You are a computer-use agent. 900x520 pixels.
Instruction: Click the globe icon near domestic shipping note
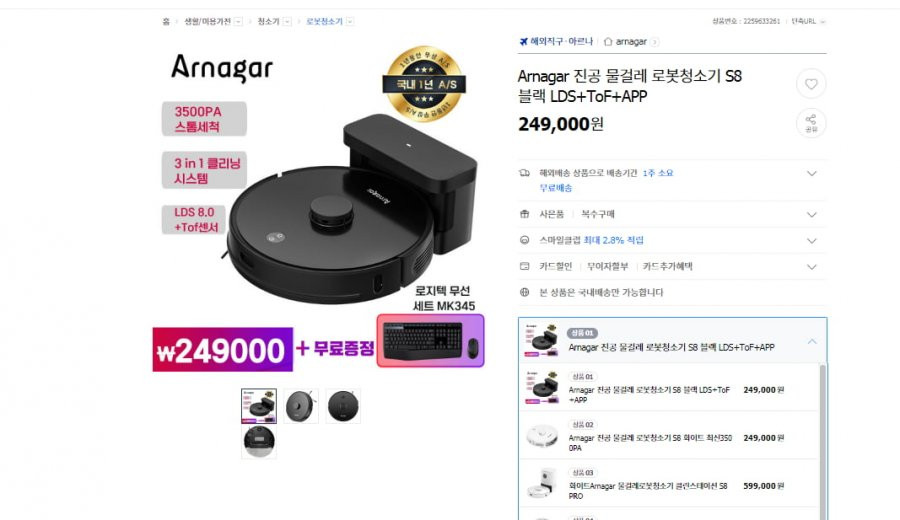pos(524,292)
